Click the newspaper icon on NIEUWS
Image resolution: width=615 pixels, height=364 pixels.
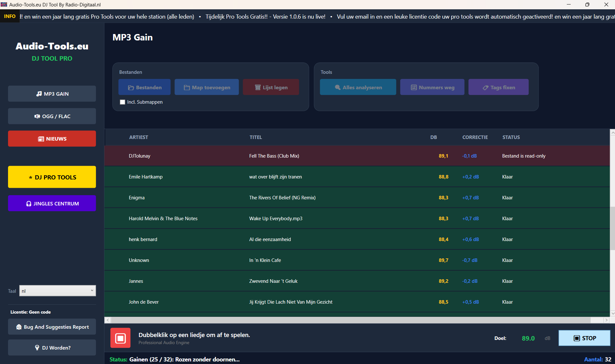[41, 139]
